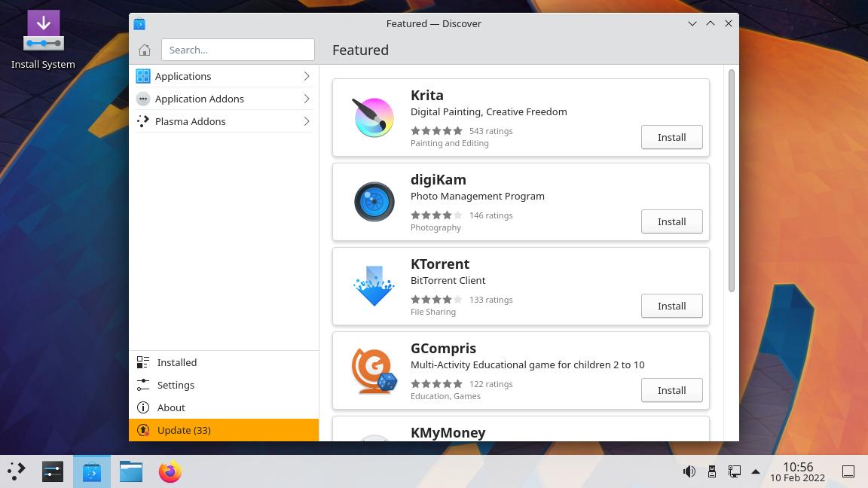
Task: Click the About info icon
Action: tap(143, 407)
